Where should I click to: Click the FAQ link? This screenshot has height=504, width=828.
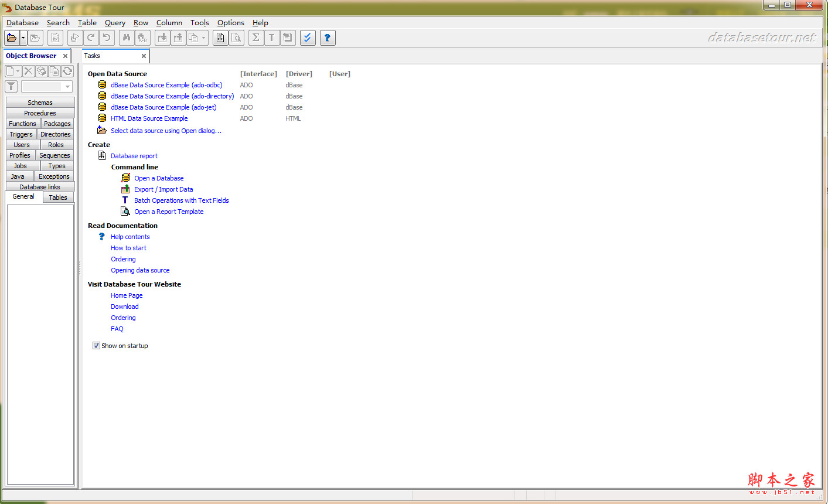[117, 329]
